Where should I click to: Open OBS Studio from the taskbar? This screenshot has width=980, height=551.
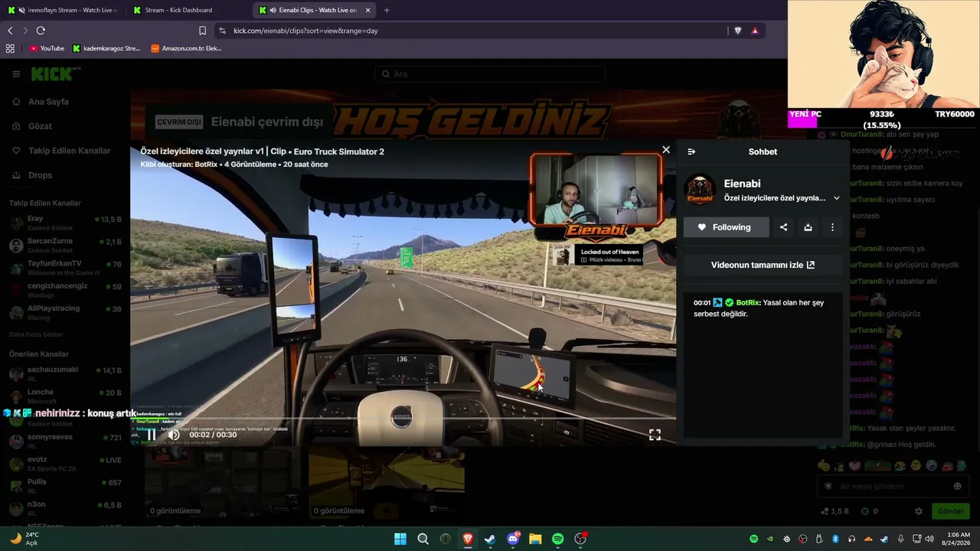[580, 539]
